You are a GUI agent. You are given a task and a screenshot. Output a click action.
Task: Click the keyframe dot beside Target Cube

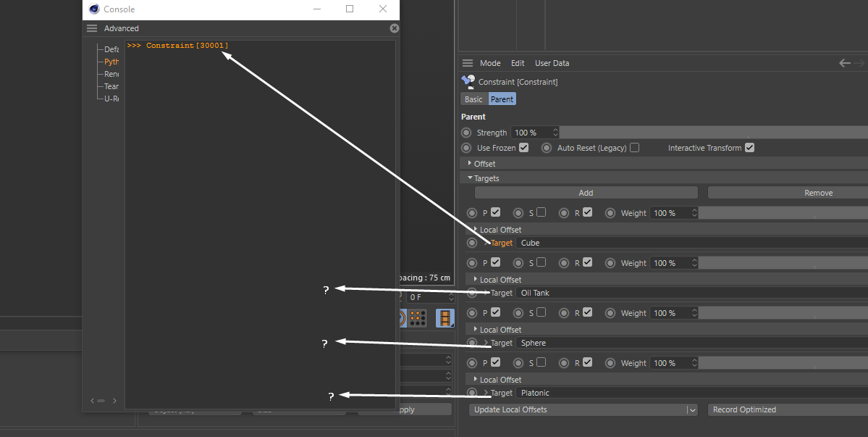pyautogui.click(x=471, y=243)
